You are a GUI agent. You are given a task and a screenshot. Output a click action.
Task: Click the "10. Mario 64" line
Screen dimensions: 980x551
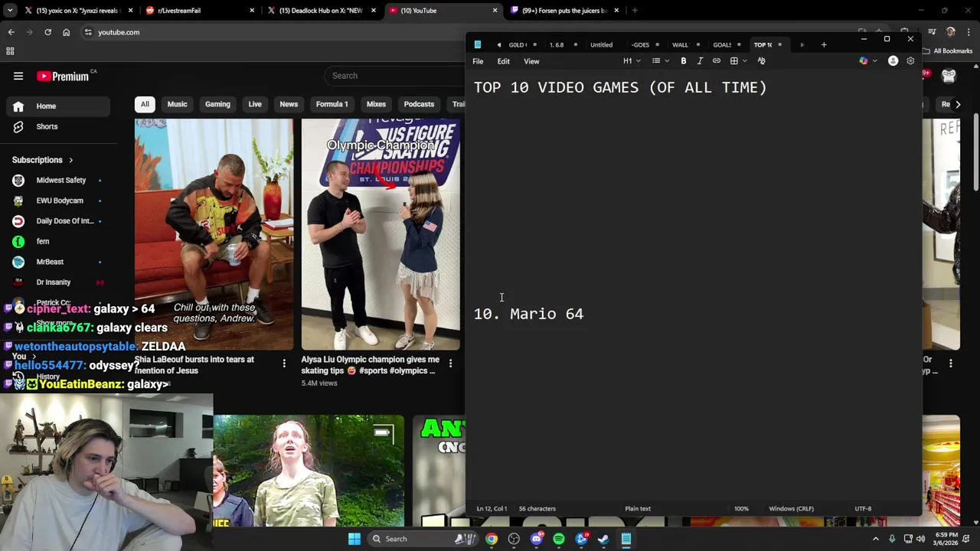(x=528, y=315)
